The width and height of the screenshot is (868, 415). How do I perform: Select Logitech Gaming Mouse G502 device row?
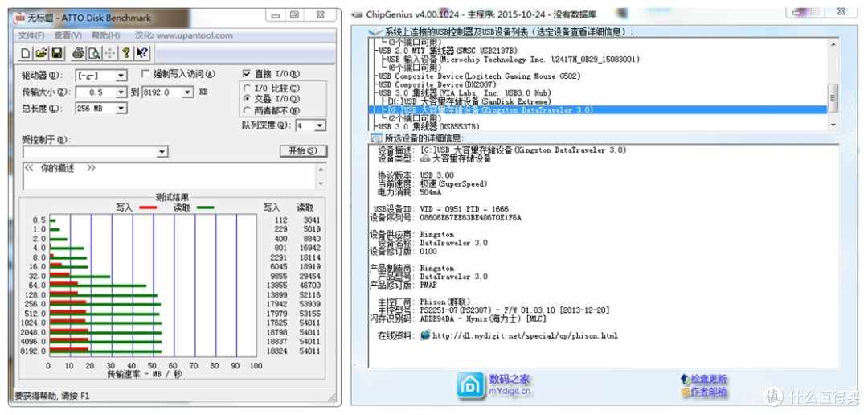(x=479, y=76)
